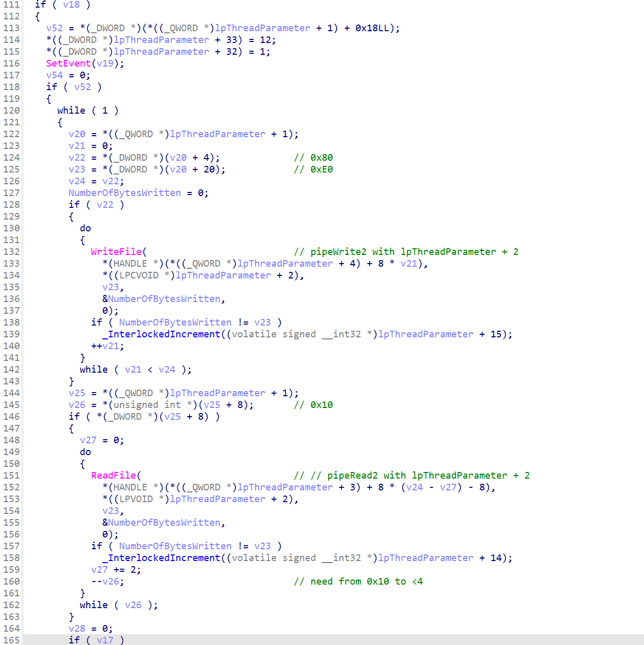This screenshot has height=645, width=644.
Task: Click the WriteFile function name
Action: tap(116, 252)
